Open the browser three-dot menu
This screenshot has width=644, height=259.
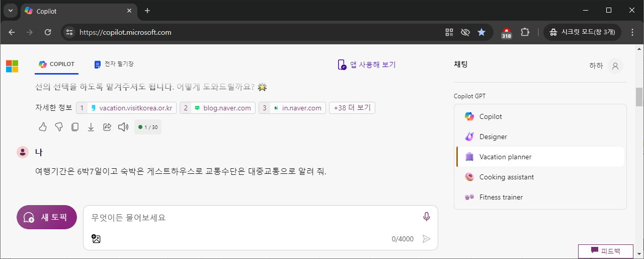point(631,32)
